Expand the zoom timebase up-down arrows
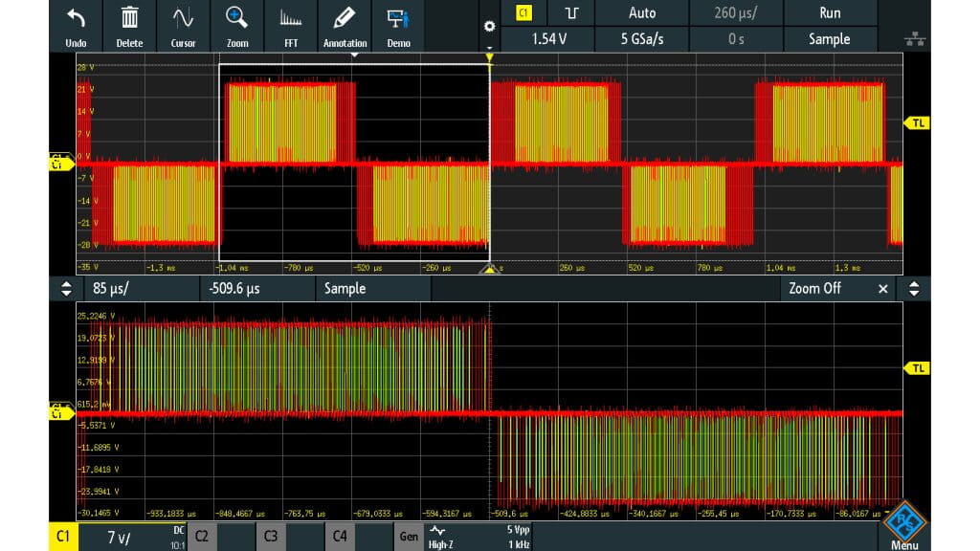 [x=66, y=288]
